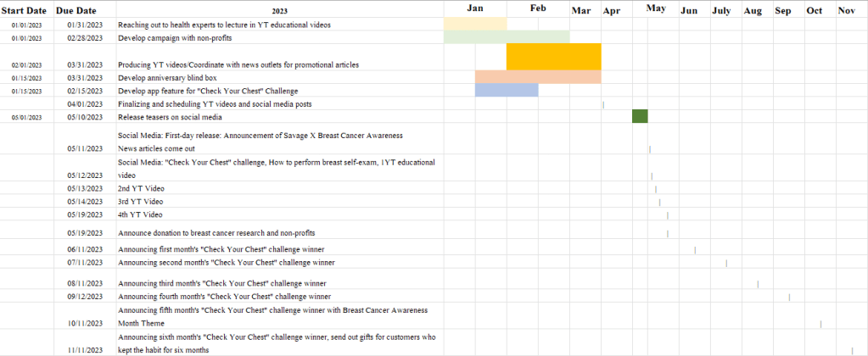Select the "Nov" month header

[x=846, y=10]
